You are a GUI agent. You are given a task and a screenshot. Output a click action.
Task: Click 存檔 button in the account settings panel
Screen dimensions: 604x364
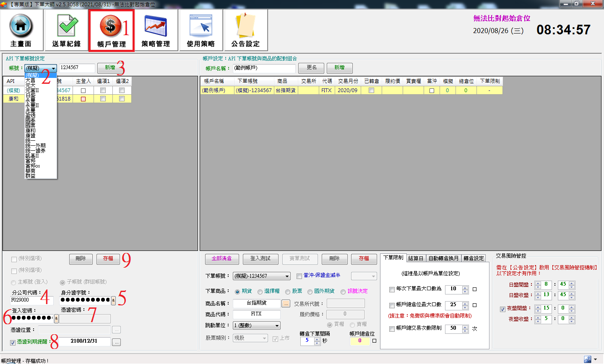pos(364,259)
